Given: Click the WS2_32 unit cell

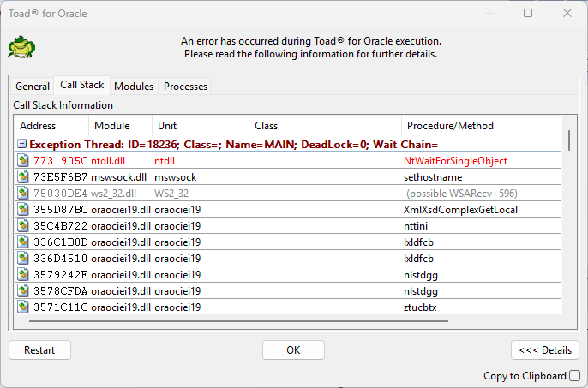Looking at the screenshot, I should pos(171,194).
